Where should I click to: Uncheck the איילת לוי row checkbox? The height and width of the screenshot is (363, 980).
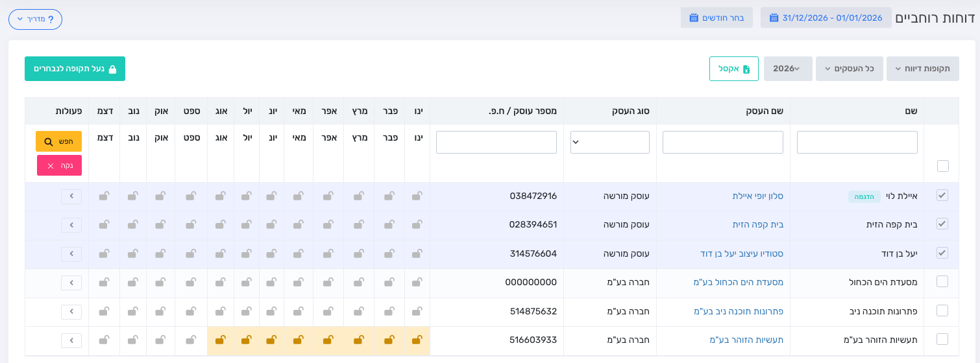coord(942,195)
